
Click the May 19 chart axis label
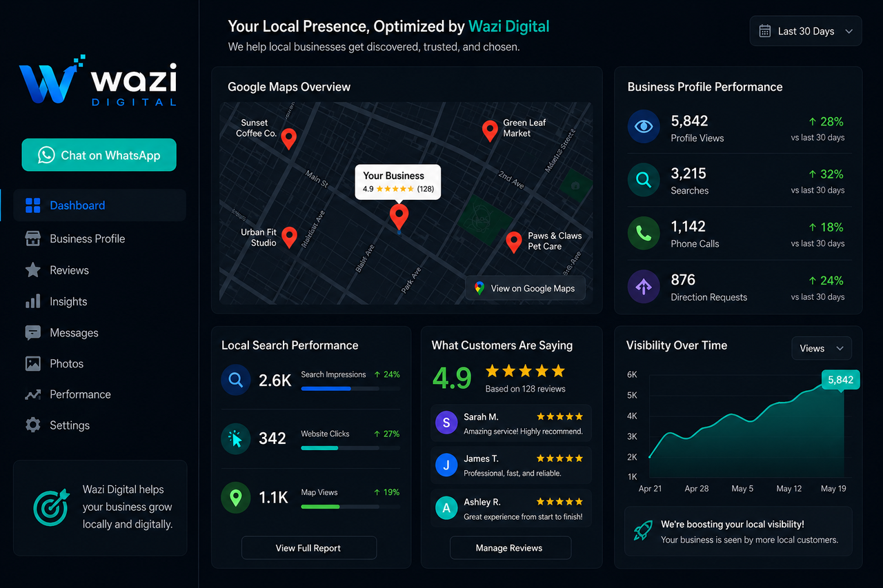[x=833, y=489]
